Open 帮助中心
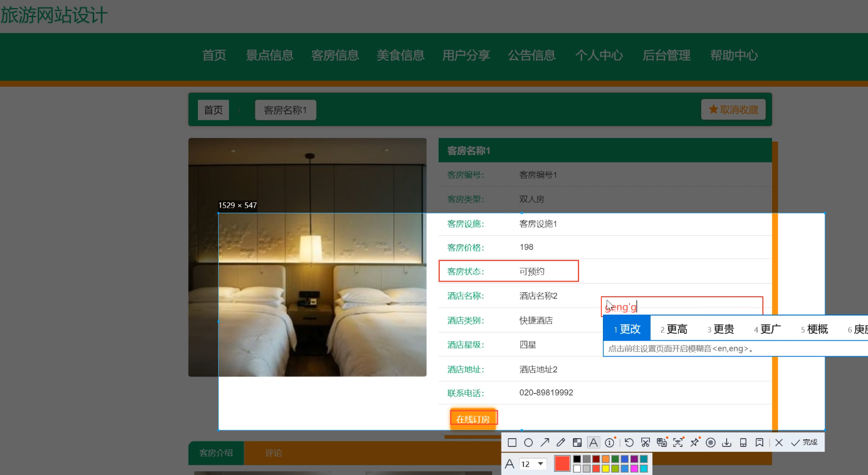This screenshot has height=475, width=868. coord(734,56)
